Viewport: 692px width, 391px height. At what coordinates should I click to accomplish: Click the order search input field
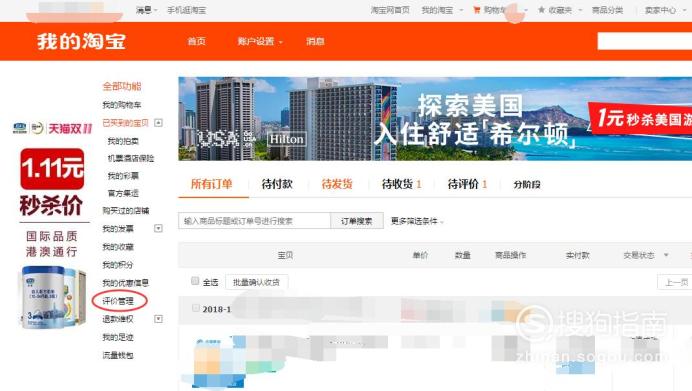(x=255, y=221)
